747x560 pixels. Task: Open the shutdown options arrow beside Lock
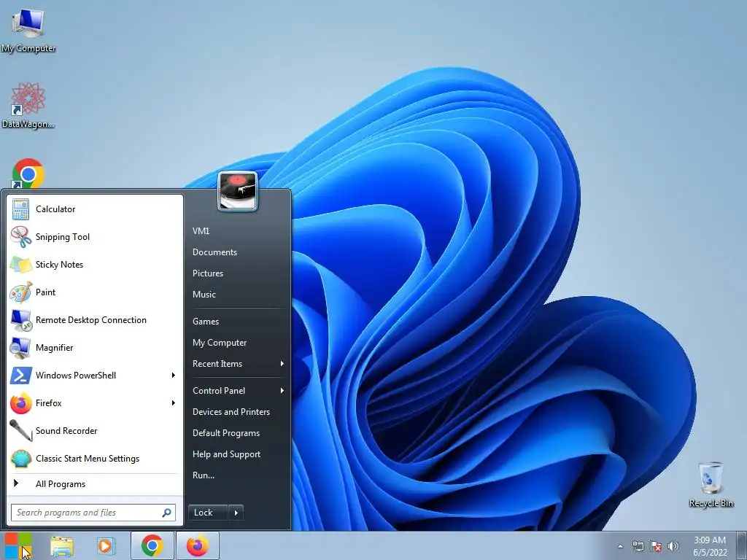point(236,513)
